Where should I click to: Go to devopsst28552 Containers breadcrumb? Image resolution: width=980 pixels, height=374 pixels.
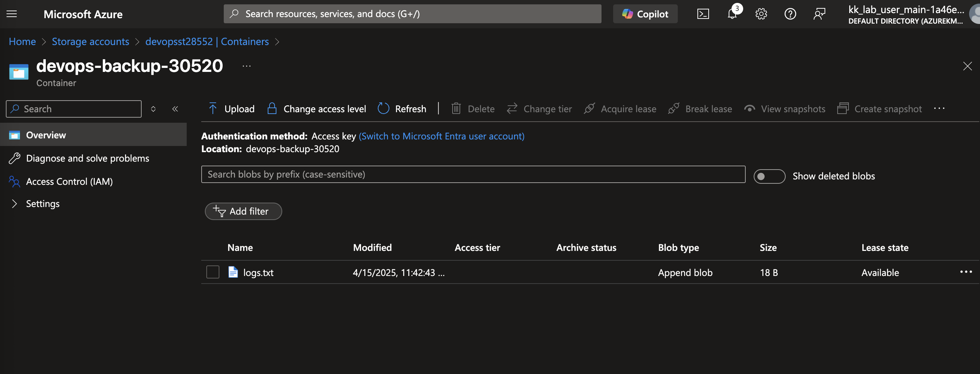click(x=207, y=41)
